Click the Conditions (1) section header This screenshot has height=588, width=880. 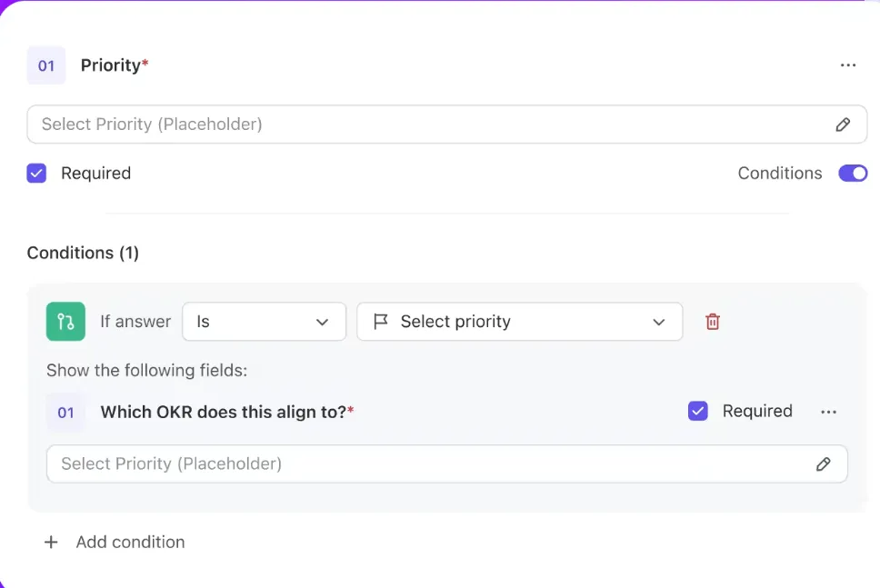(83, 253)
